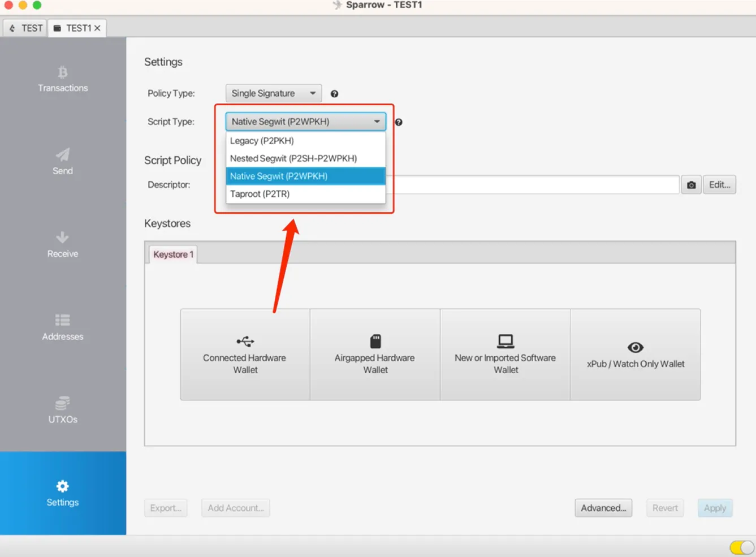Click the Revert button
Screen dimensions: 756x557
click(665, 508)
